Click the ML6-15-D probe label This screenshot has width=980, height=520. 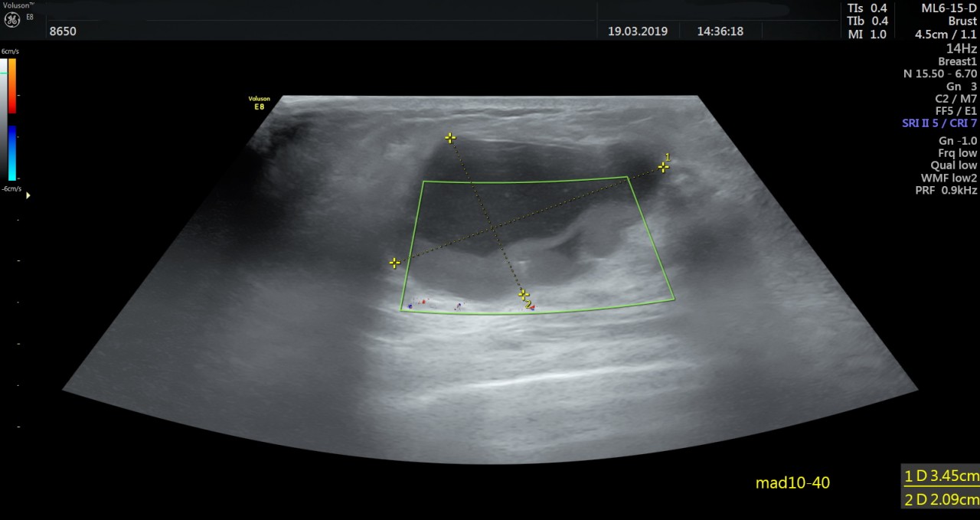(x=949, y=8)
